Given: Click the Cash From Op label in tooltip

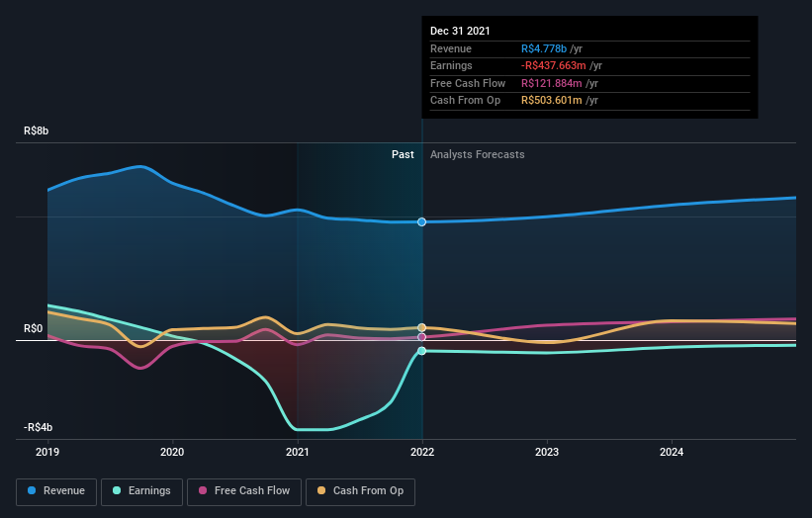Looking at the screenshot, I should click(465, 101).
